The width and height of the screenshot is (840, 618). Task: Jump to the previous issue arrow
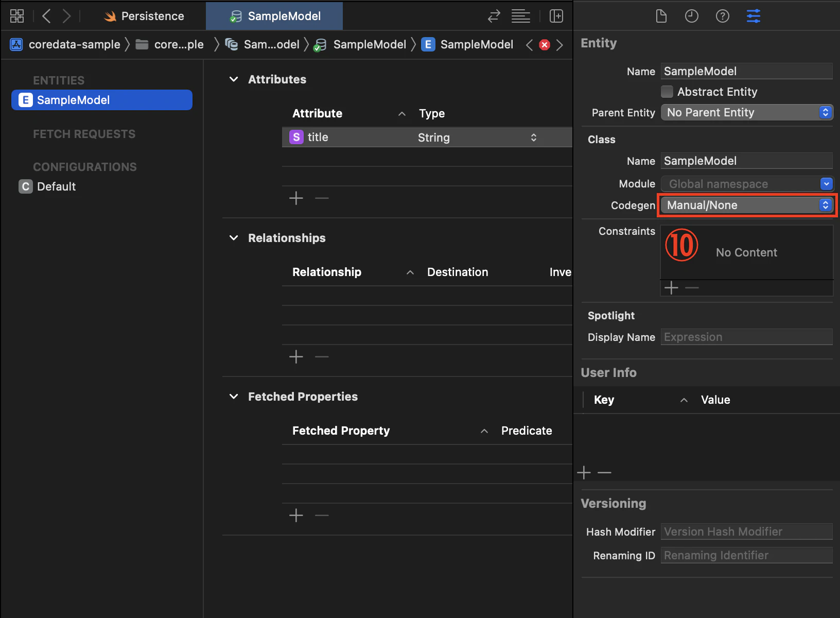pyautogui.click(x=529, y=45)
